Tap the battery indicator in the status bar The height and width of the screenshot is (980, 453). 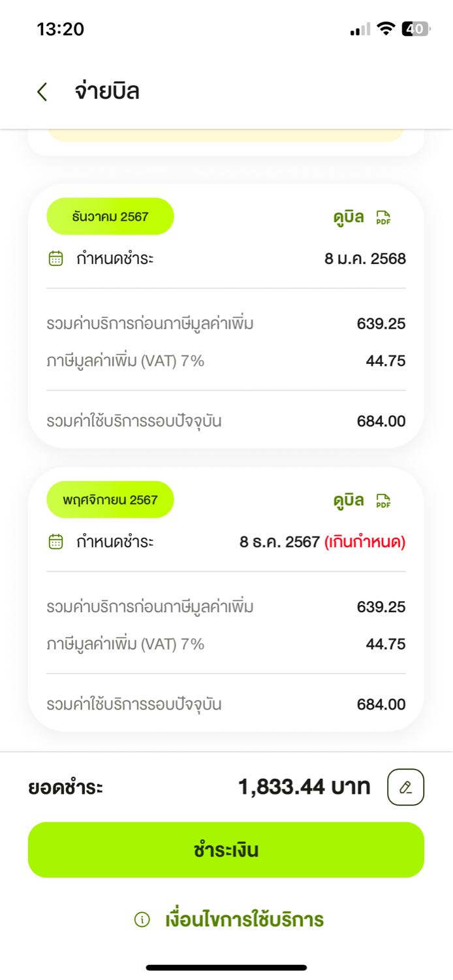point(415,29)
